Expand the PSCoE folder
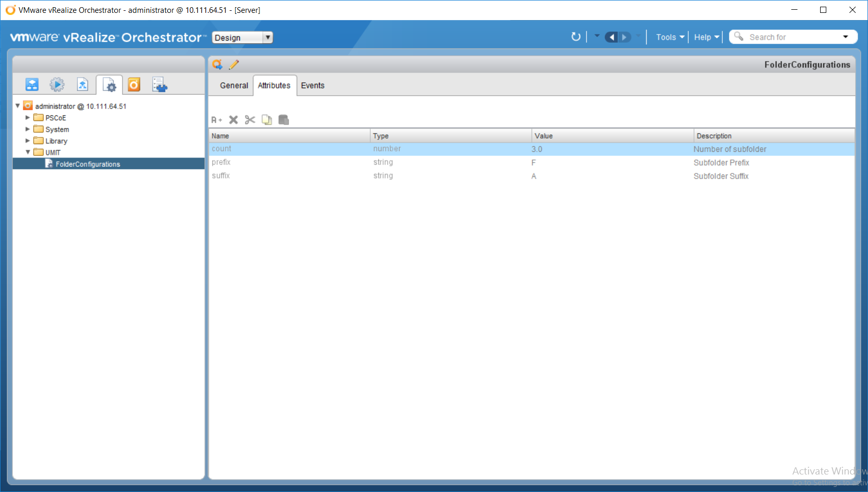This screenshot has height=492, width=868. point(28,118)
